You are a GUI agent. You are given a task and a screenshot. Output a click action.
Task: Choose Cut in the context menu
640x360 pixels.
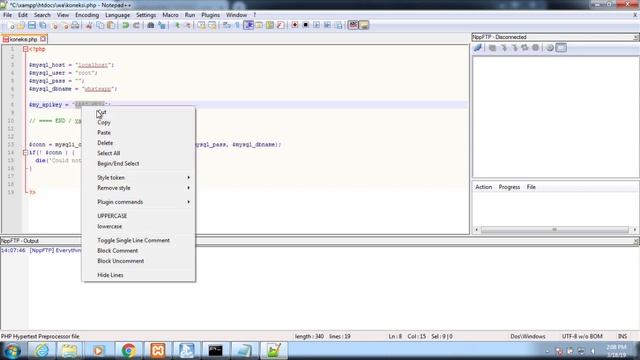138,112
